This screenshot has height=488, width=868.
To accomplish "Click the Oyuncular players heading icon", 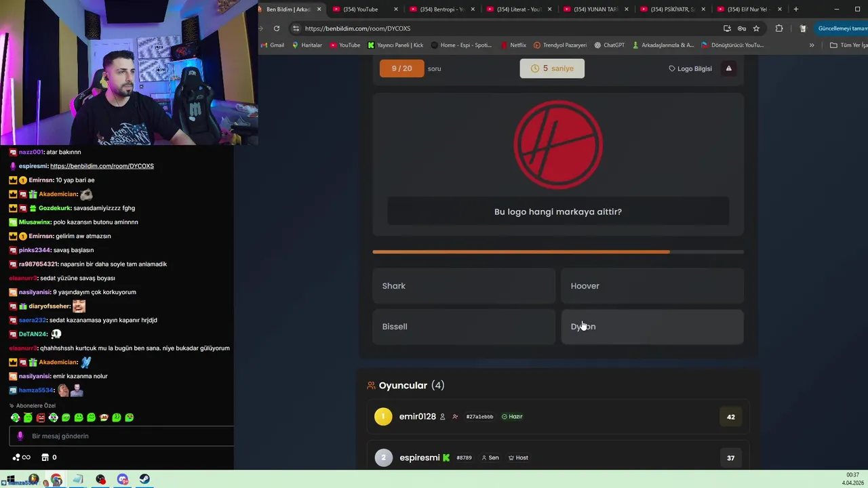I will point(371,386).
